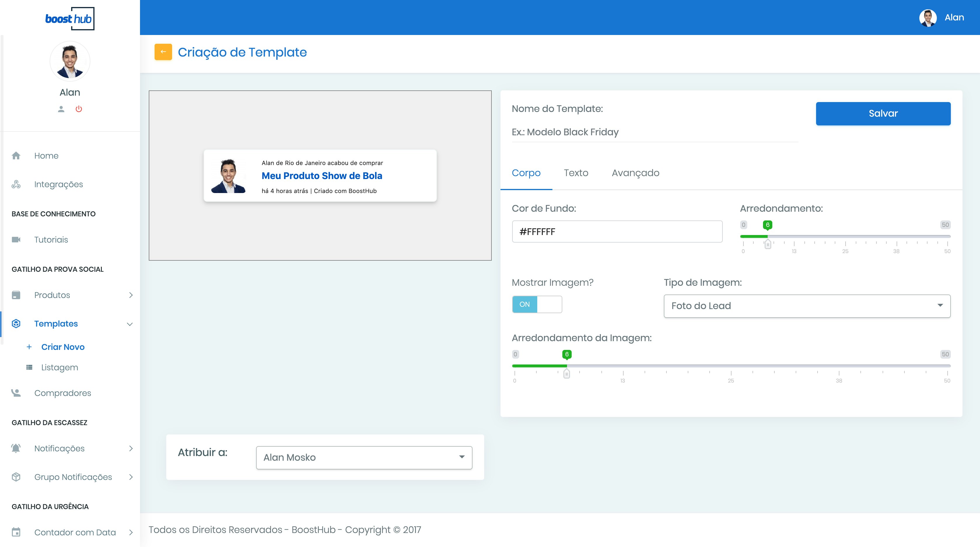The image size is (980, 547).
Task: Click the Tutoriais video camera icon
Action: click(16, 240)
